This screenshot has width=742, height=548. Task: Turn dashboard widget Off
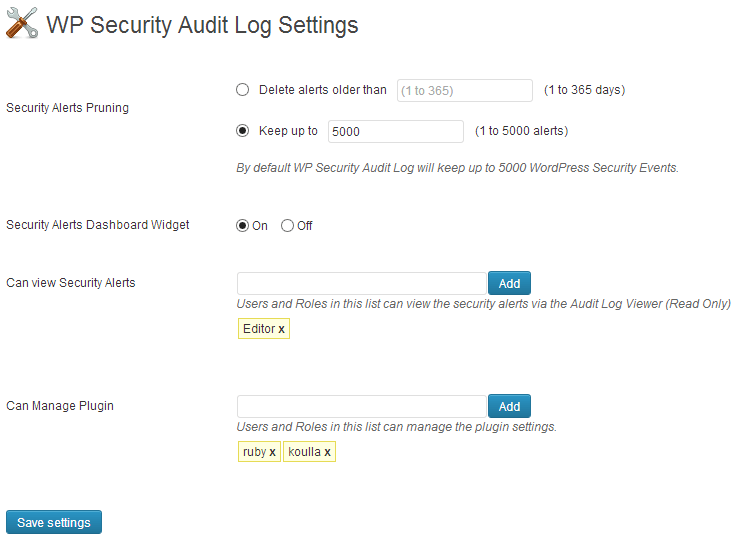coord(287,226)
